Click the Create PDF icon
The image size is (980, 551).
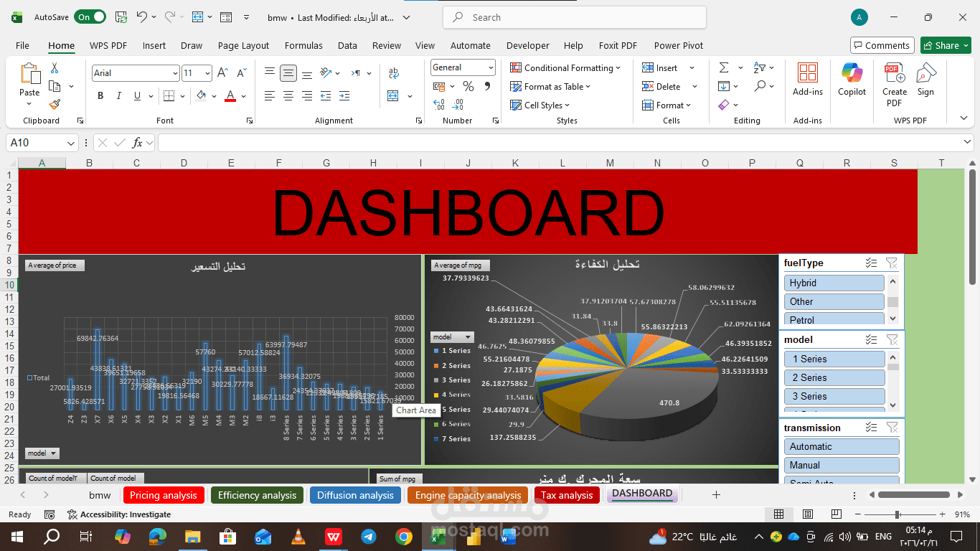click(895, 85)
